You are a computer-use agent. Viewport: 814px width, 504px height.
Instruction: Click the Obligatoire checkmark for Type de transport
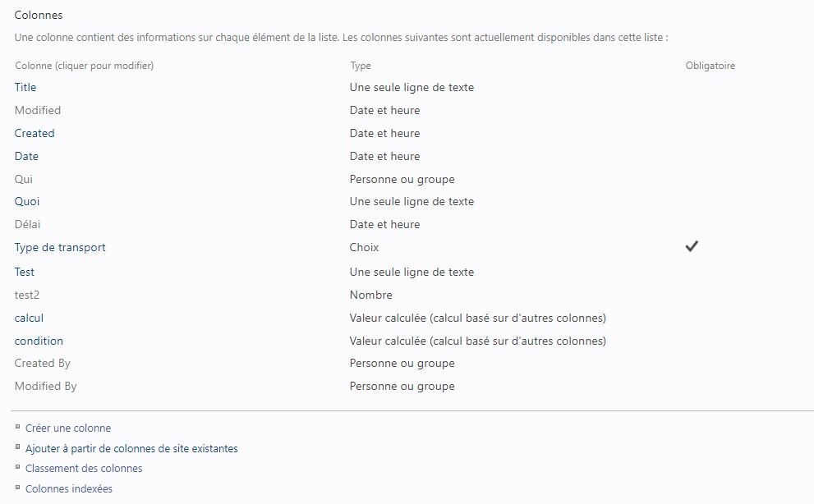pos(692,246)
